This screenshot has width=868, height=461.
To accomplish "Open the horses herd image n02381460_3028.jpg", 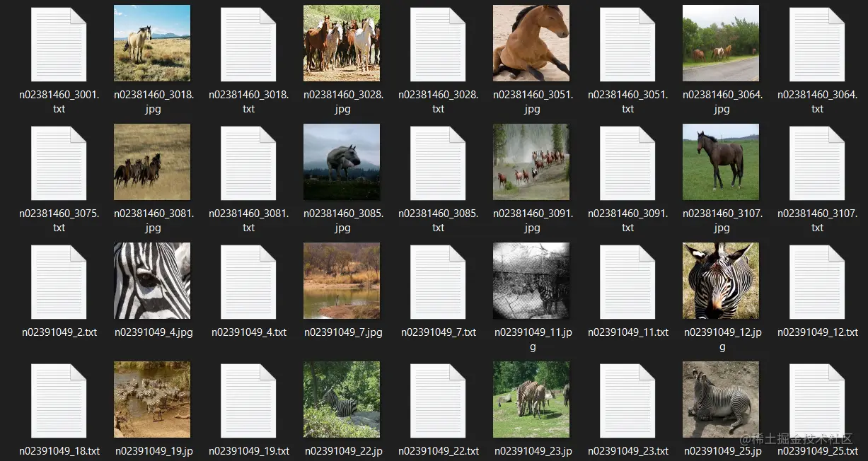I will pos(342,42).
